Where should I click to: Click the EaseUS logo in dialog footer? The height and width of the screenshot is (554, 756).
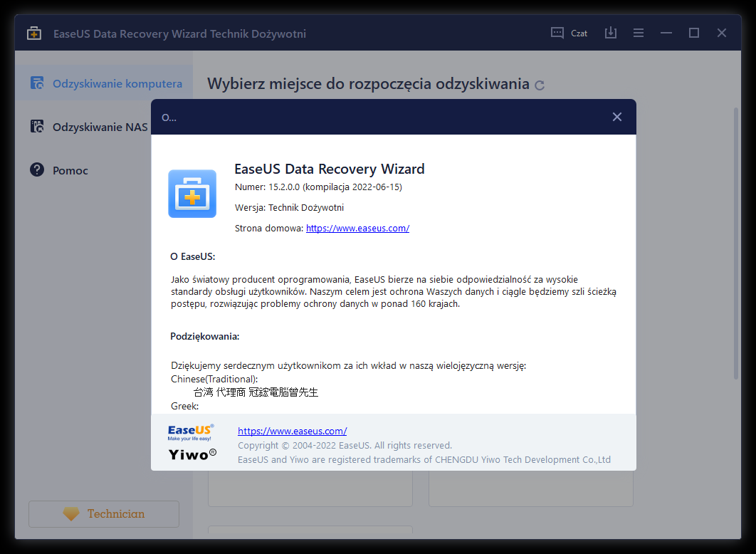[191, 432]
